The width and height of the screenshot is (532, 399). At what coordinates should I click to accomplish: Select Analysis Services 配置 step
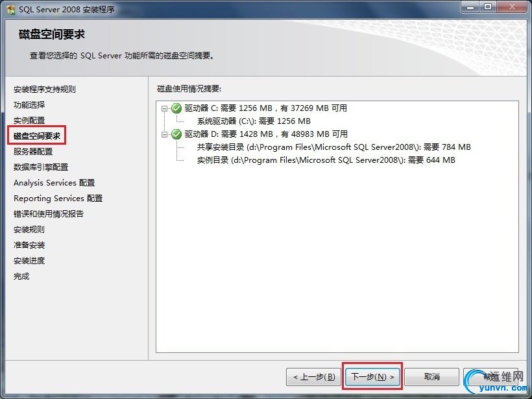point(54,183)
